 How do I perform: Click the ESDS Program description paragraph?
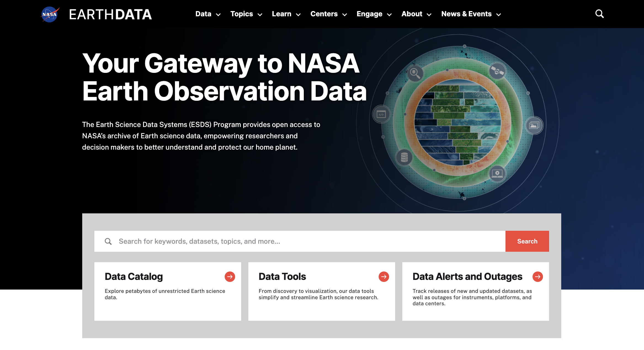pyautogui.click(x=201, y=136)
